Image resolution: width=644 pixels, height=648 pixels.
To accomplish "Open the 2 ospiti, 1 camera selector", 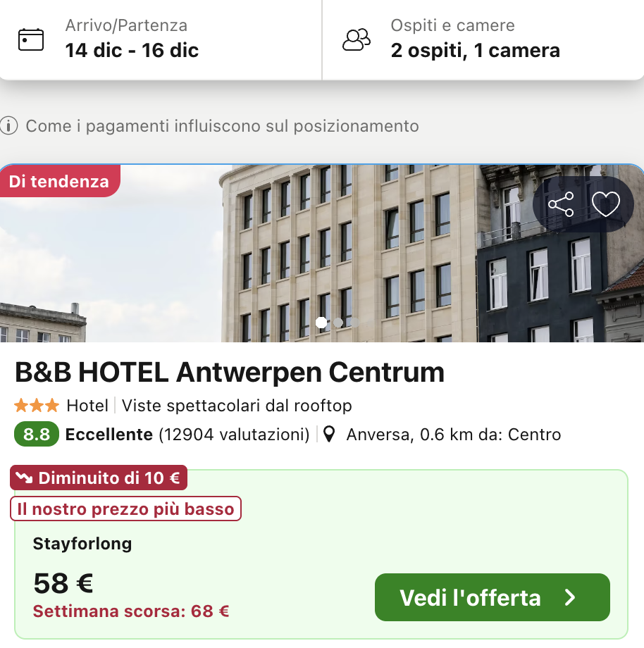I will [475, 50].
